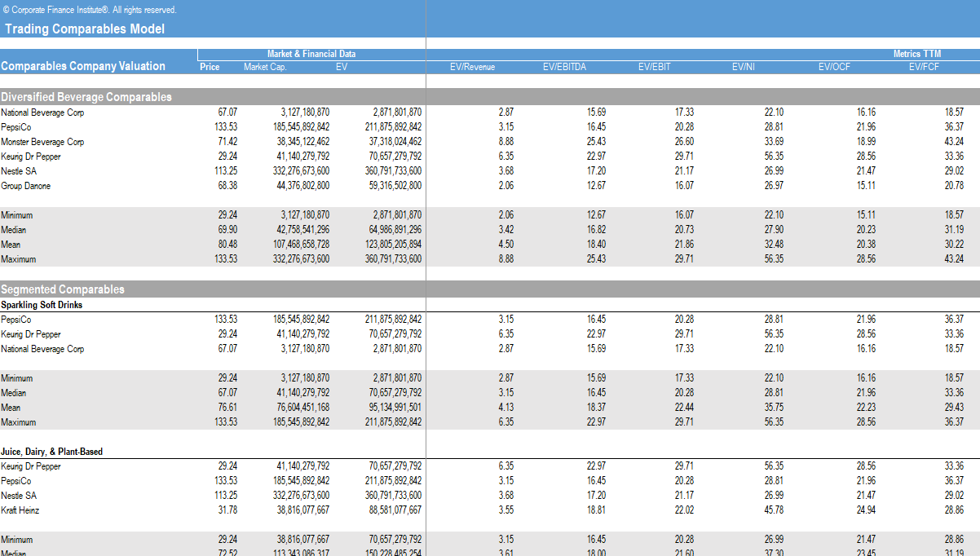Select Monster Beverage EV/EBIT value 26.60
The height and width of the screenshot is (556, 980).
[x=684, y=142]
